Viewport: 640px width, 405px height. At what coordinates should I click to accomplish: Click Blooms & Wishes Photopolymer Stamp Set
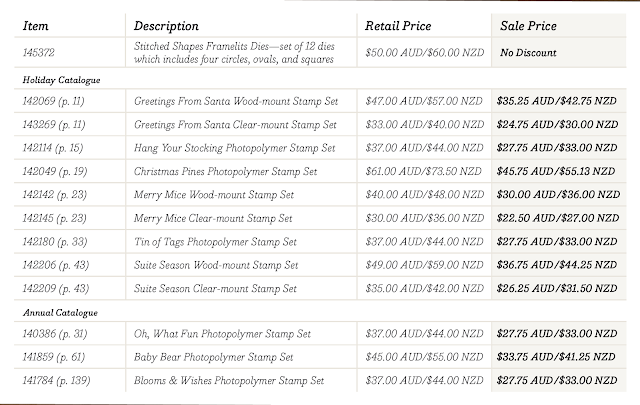click(229, 381)
